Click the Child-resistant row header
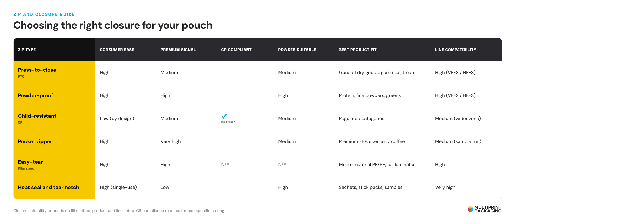The image size is (644, 224). click(x=54, y=119)
